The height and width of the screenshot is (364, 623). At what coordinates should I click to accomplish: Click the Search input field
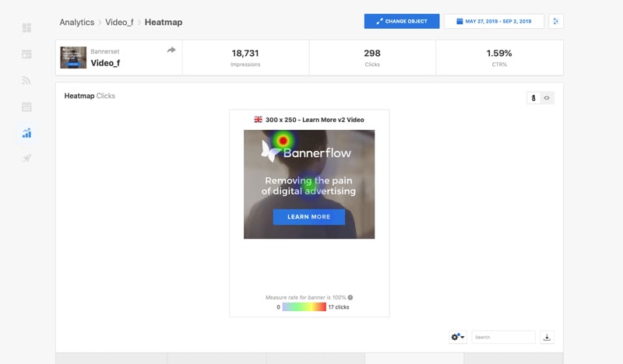(x=503, y=337)
